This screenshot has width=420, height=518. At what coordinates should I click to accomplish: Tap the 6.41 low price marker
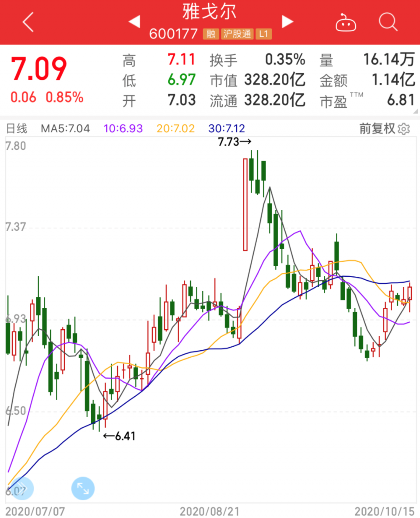coord(119,436)
